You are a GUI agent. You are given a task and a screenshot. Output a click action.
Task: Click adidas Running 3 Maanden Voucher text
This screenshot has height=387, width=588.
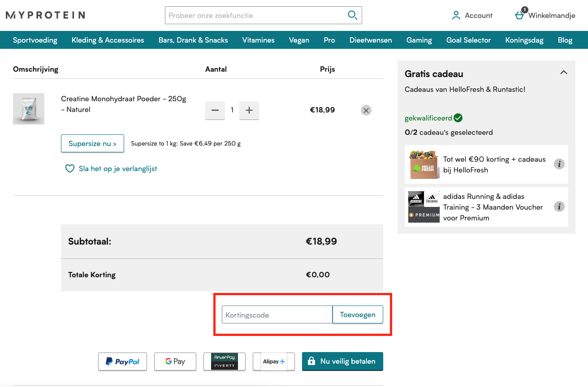(x=493, y=207)
